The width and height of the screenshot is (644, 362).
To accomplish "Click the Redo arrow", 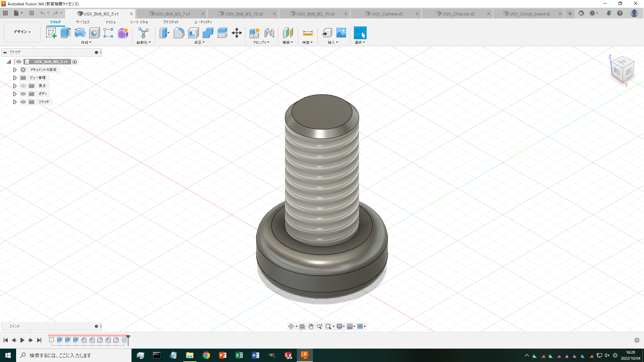I will click(56, 13).
